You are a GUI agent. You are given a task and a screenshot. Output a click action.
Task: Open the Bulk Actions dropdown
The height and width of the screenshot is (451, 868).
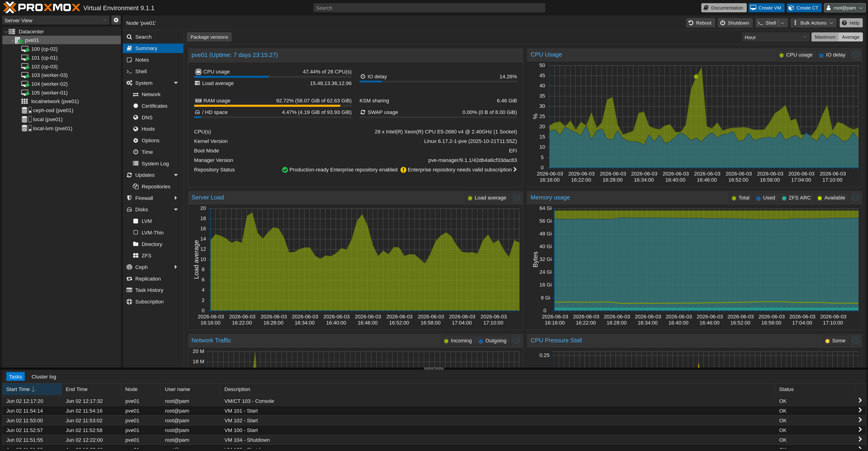(x=813, y=23)
